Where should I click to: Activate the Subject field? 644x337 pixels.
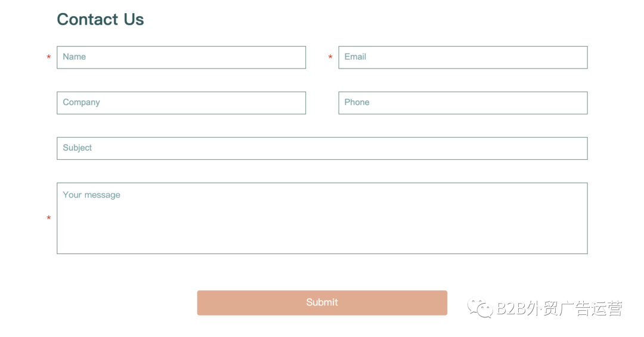click(x=322, y=149)
